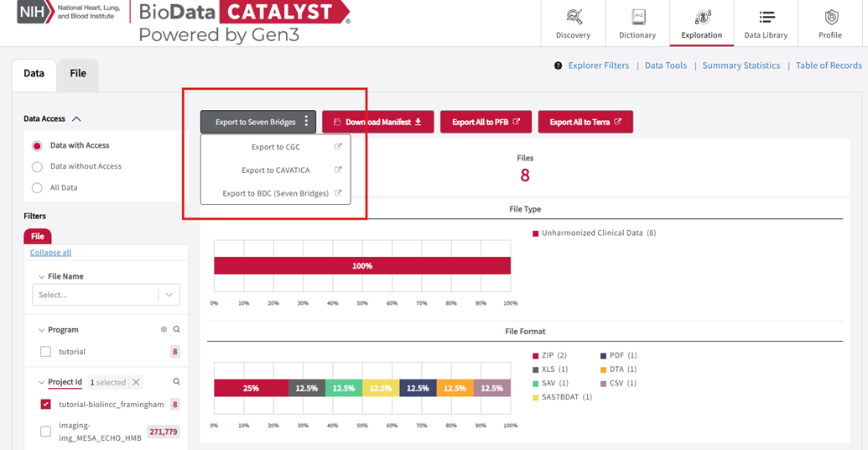Choose Export to CGC menu item
This screenshot has width=868, height=450.
pyautogui.click(x=276, y=147)
